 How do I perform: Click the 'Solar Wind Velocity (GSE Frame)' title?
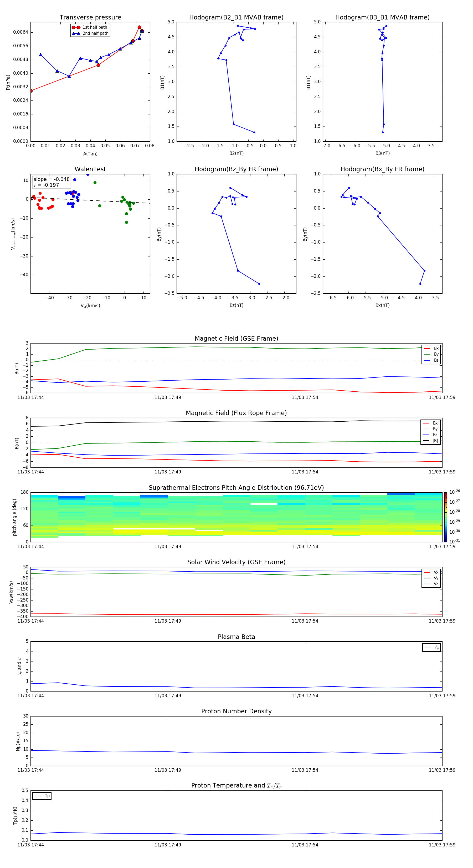pos(236,562)
